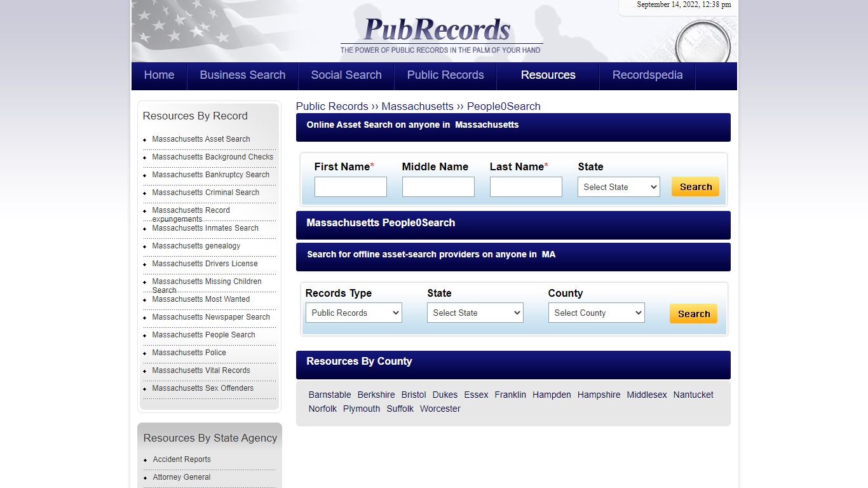The height and width of the screenshot is (488, 868).
Task: Focus the Last Name input field
Action: [x=526, y=187]
